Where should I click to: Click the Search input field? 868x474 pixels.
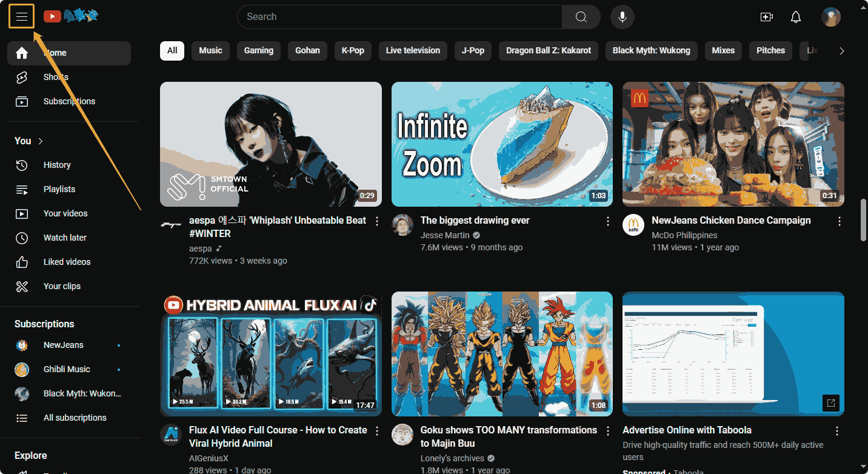[399, 17]
